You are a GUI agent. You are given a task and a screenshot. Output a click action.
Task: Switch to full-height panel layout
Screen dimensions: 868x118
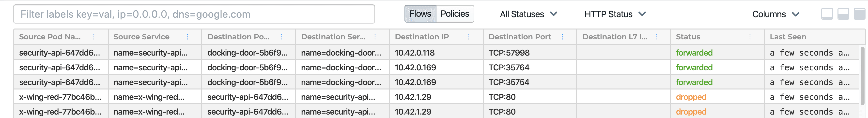tap(859, 14)
